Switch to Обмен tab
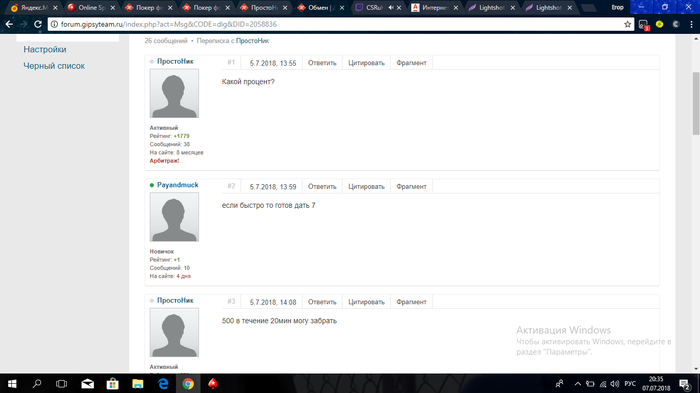 click(x=321, y=8)
